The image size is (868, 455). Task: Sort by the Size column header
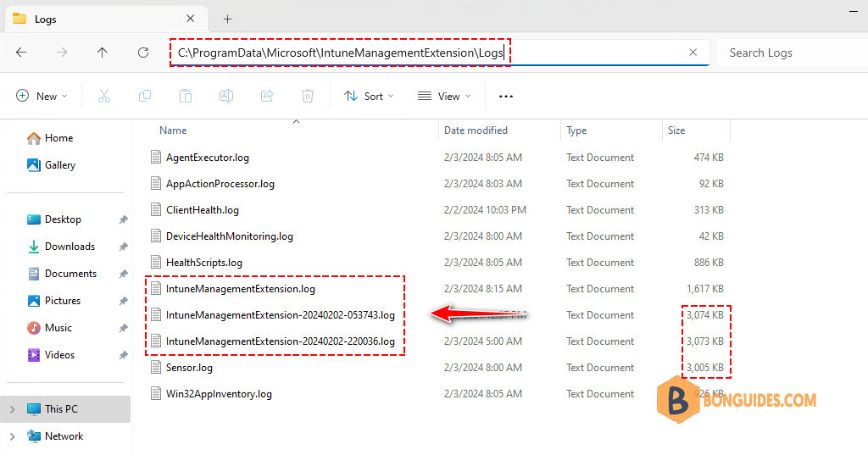click(x=676, y=130)
